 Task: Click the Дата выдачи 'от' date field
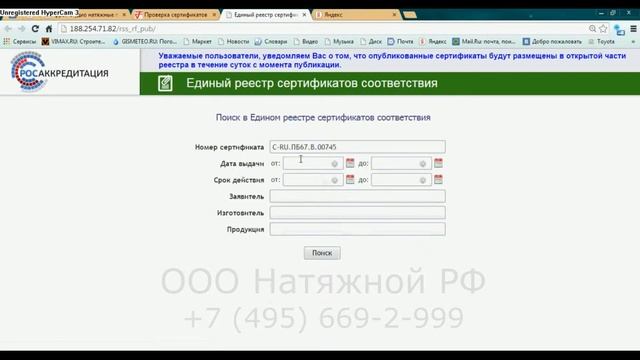(x=313, y=163)
